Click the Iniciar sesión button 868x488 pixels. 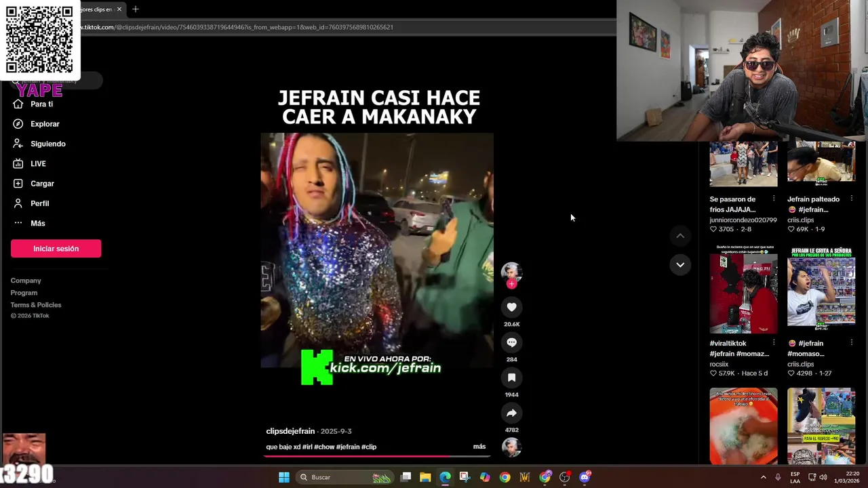tap(56, 249)
